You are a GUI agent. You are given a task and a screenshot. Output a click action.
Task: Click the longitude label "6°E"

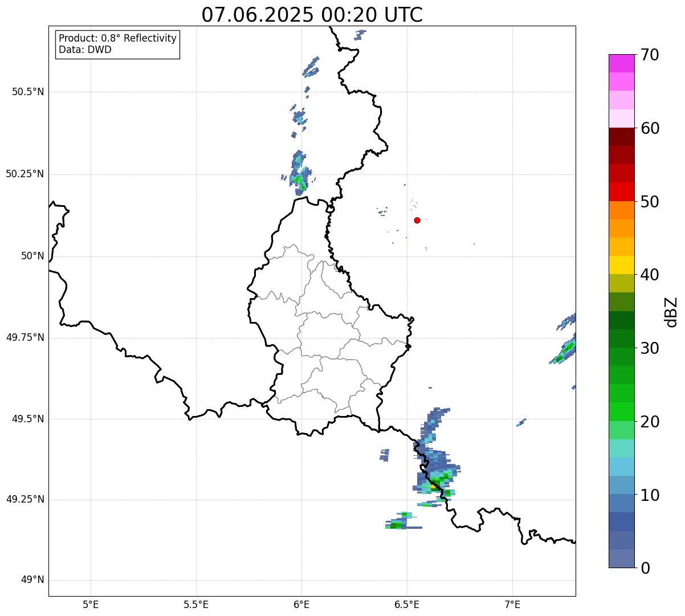301,604
